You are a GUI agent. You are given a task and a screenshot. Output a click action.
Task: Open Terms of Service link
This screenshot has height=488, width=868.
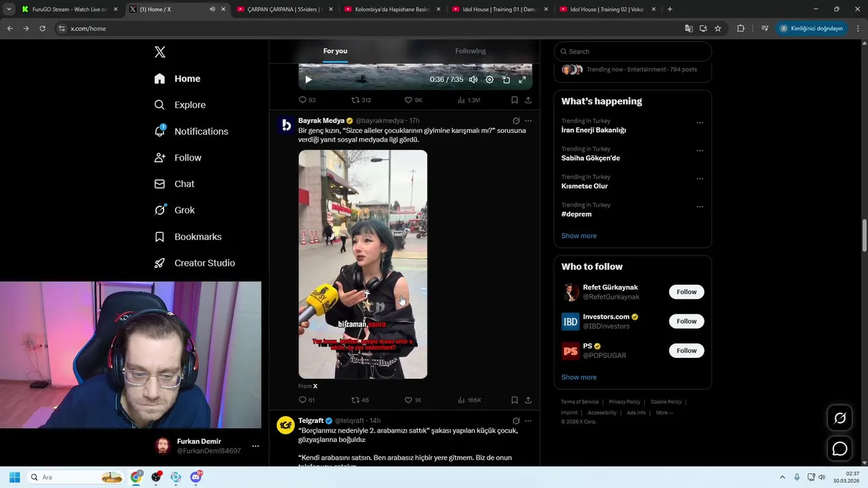pyautogui.click(x=580, y=402)
